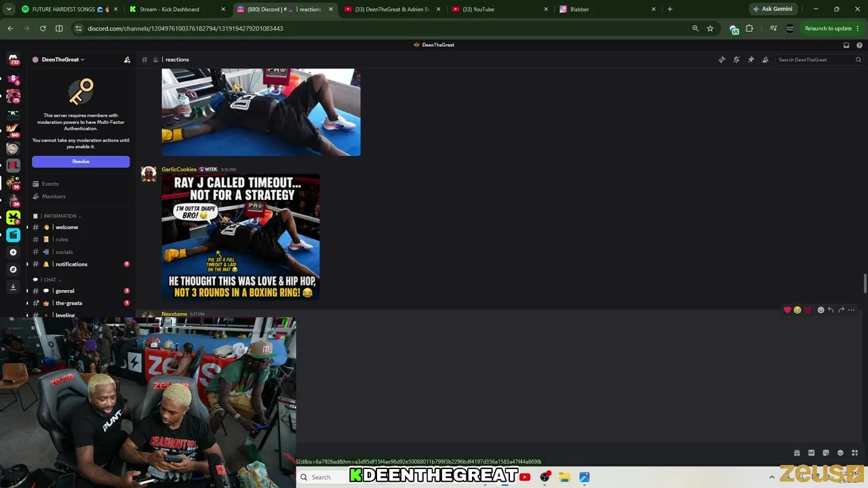Open apps launcher in message bar

click(855, 453)
